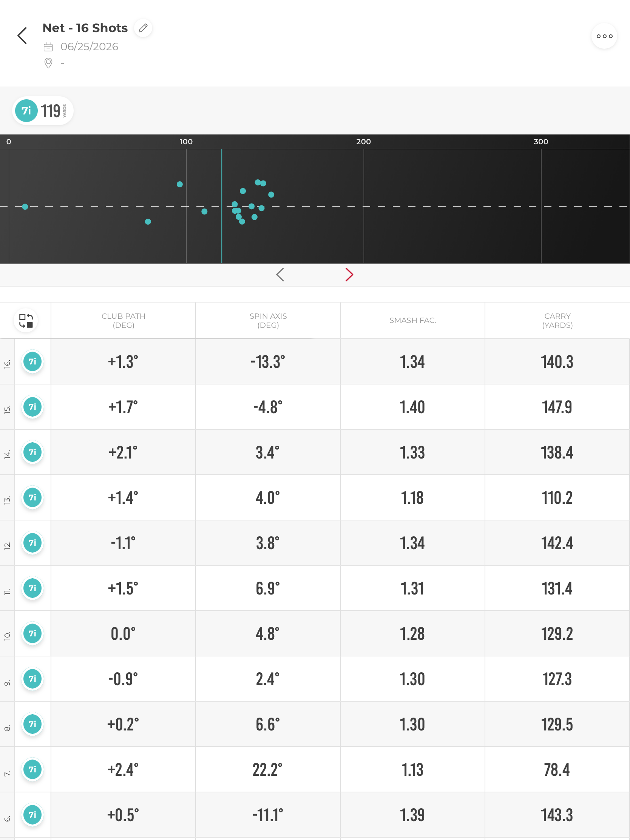The width and height of the screenshot is (630, 840).
Task: Click club path value +0.5°
Action: 123,815
